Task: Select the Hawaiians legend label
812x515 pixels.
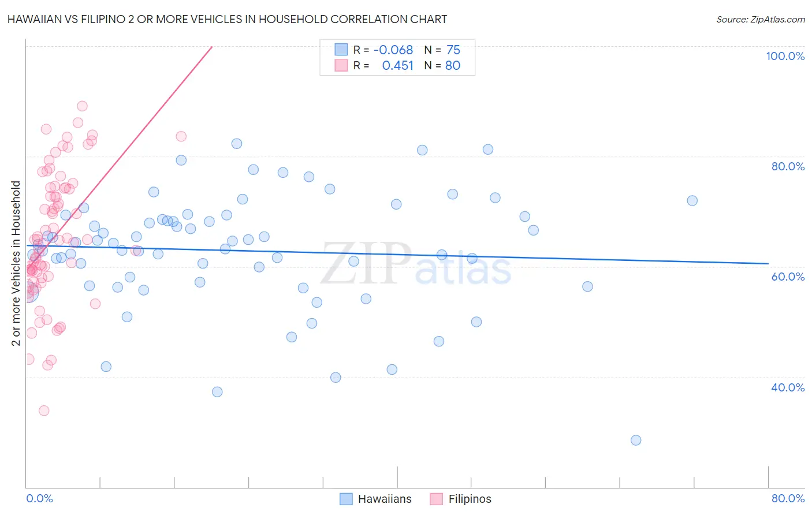Action: click(x=385, y=499)
